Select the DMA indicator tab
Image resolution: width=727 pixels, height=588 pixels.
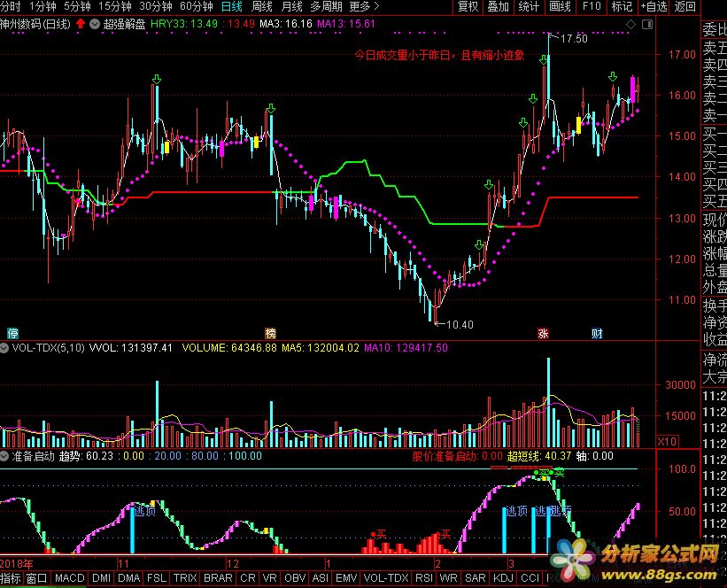pos(129,578)
